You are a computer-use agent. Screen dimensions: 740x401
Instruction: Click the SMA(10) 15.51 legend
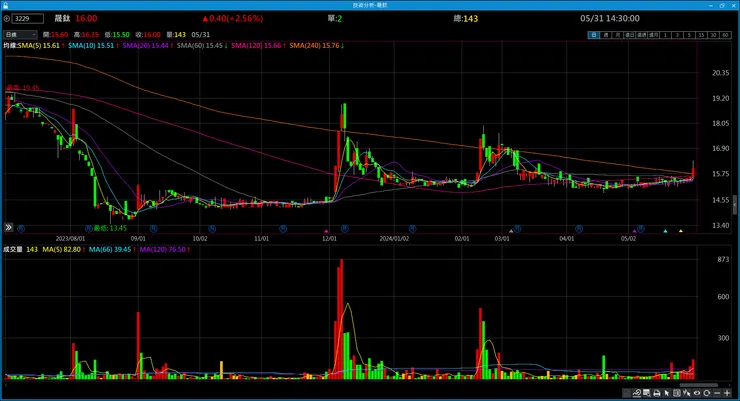pos(93,46)
